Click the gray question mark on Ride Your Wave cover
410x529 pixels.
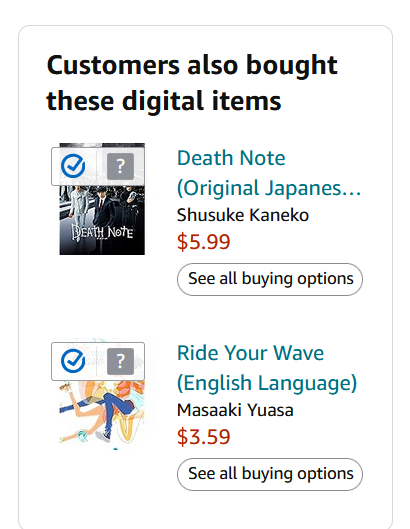point(120,361)
